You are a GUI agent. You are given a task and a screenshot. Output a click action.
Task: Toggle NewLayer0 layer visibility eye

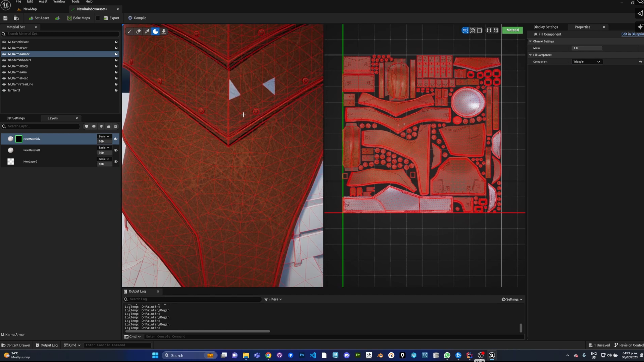pyautogui.click(x=116, y=162)
